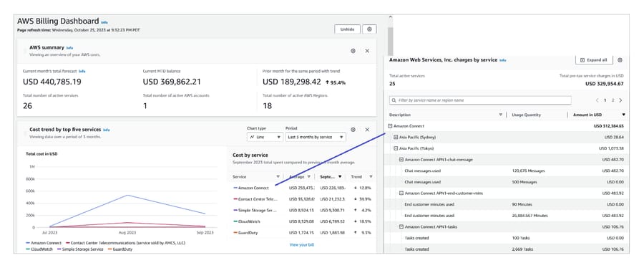
Task: Open Info link next to AWS summary
Action: point(70,48)
